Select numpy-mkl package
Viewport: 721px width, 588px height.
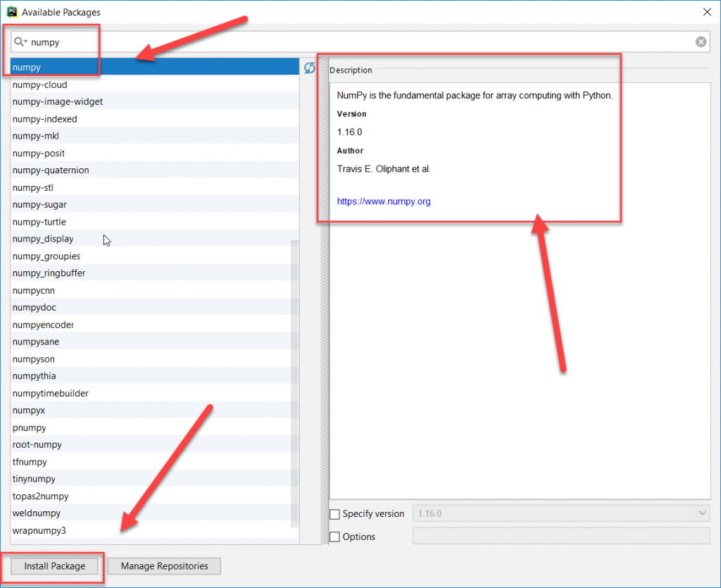point(155,136)
